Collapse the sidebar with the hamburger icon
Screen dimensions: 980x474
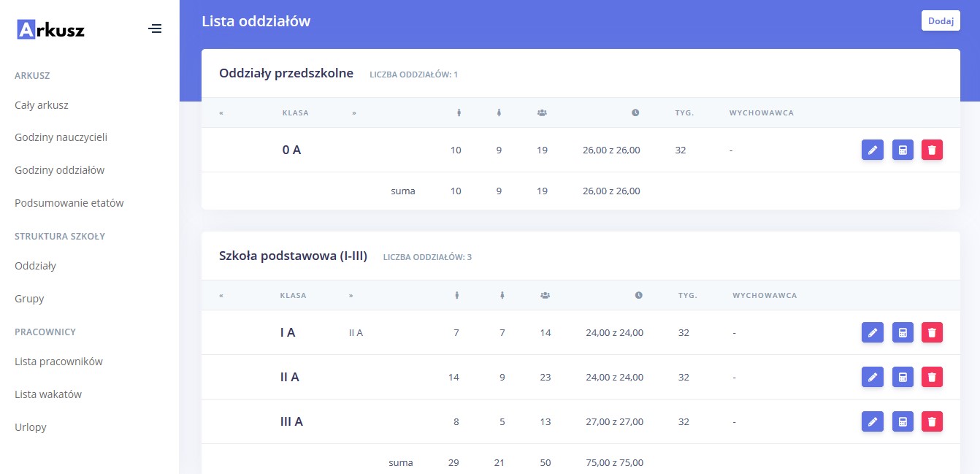(155, 29)
